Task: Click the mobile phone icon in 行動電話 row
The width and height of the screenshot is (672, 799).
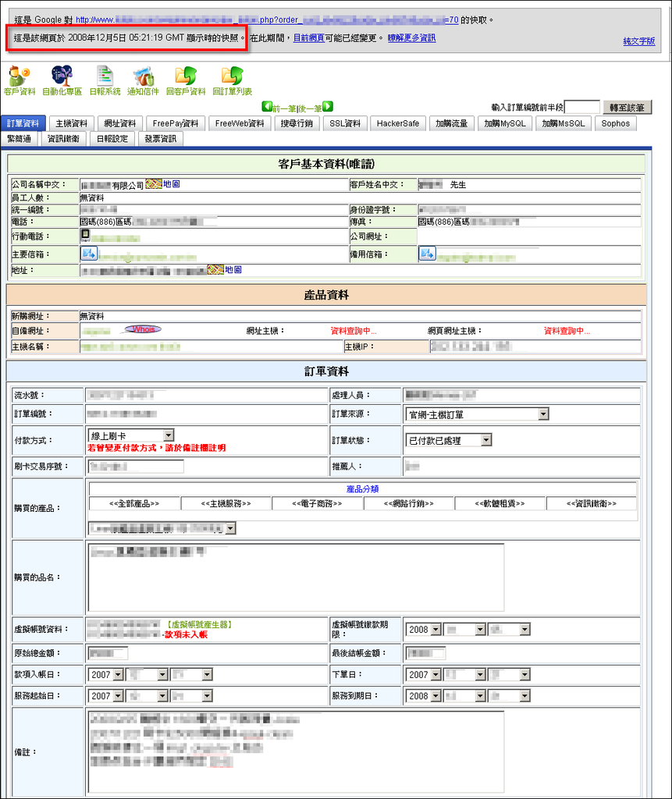Action: click(x=85, y=234)
